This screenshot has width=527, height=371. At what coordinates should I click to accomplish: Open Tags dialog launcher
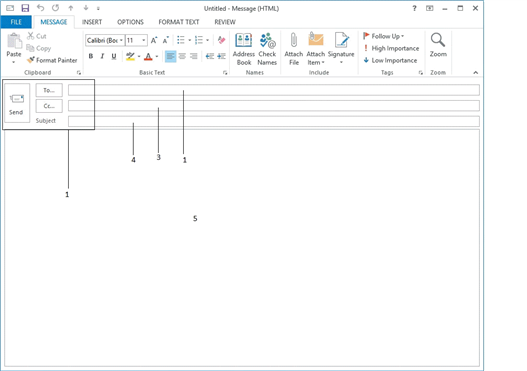pyautogui.click(x=420, y=73)
